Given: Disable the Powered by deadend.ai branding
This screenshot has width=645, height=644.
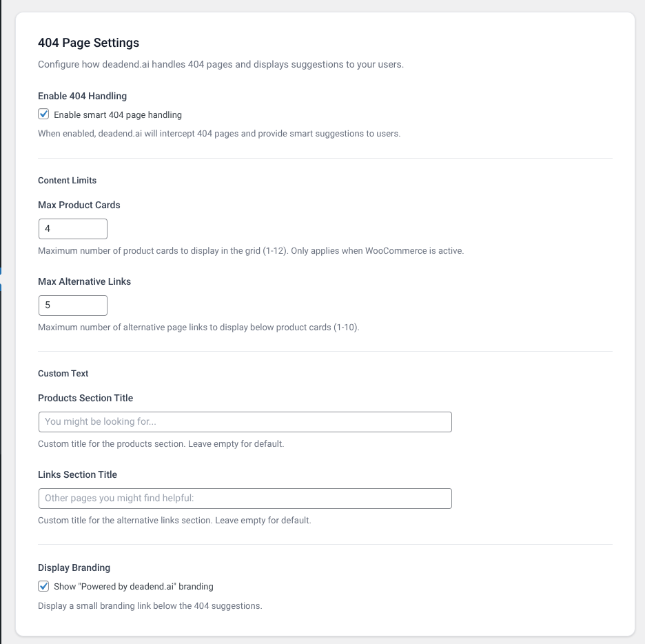Looking at the screenshot, I should (43, 585).
